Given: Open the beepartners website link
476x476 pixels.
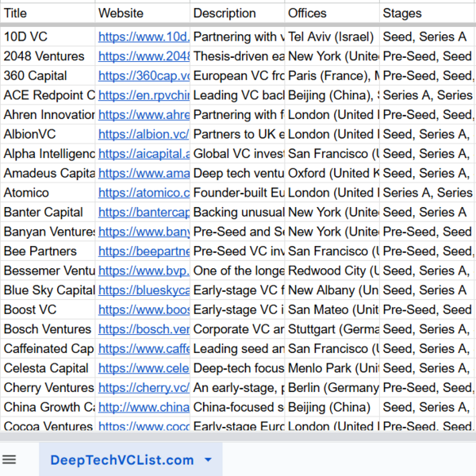Looking at the screenshot, I should click(144, 251).
